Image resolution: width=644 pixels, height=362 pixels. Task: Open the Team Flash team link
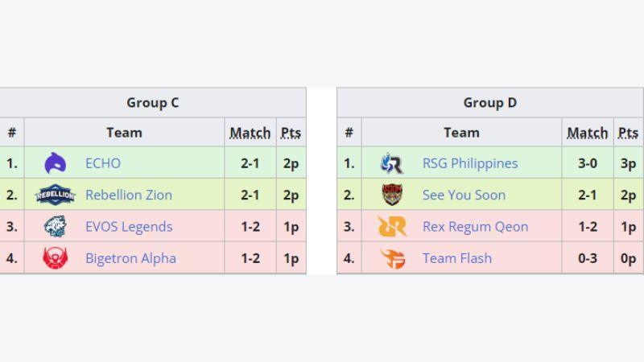(x=457, y=258)
